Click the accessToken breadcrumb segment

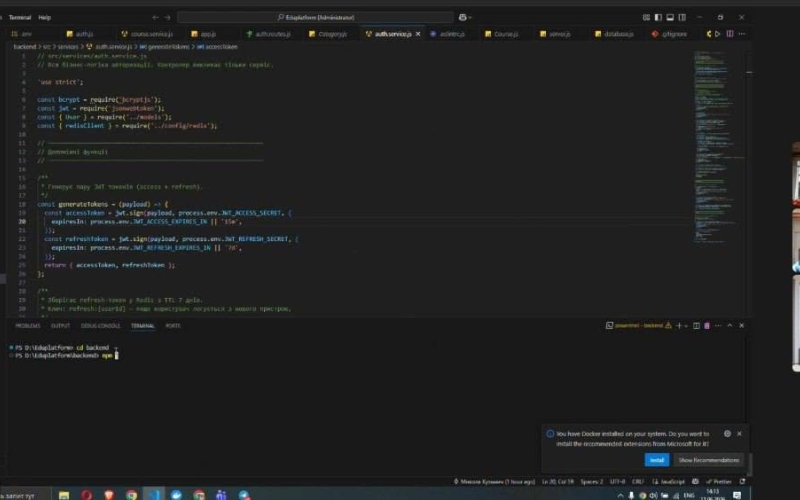(217, 47)
